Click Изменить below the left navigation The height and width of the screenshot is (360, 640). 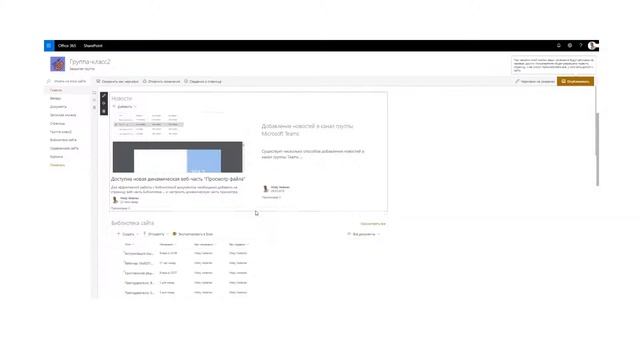[x=58, y=165]
